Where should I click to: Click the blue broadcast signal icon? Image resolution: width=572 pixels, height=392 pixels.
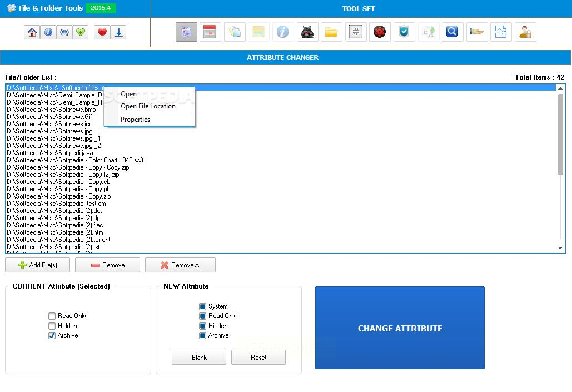click(64, 32)
